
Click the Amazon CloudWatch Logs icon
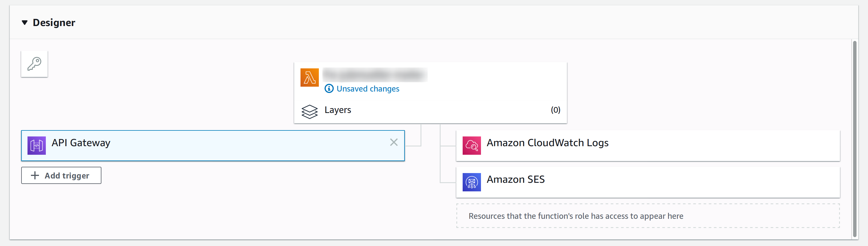[472, 145]
